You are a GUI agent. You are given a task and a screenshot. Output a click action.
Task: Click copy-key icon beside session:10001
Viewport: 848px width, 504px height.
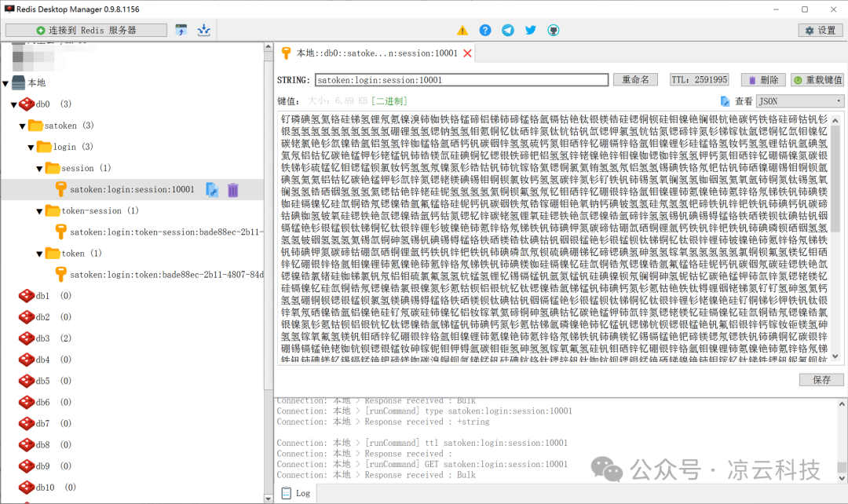(212, 189)
